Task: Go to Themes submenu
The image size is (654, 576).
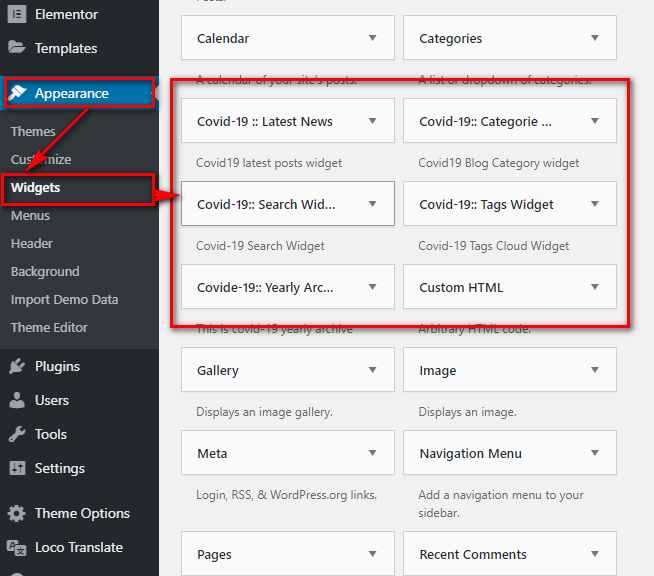Action: tap(33, 131)
